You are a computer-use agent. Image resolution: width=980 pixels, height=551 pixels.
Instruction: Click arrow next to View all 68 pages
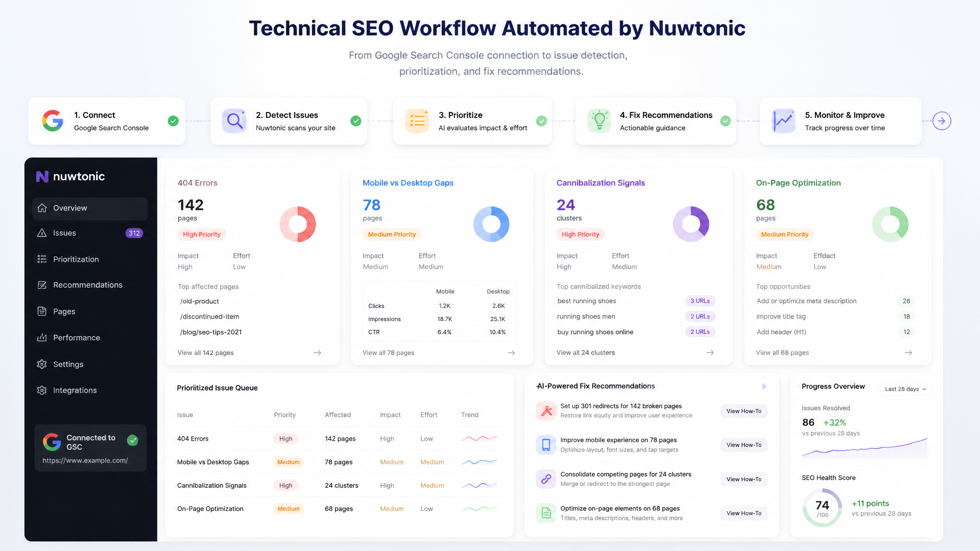click(x=908, y=353)
